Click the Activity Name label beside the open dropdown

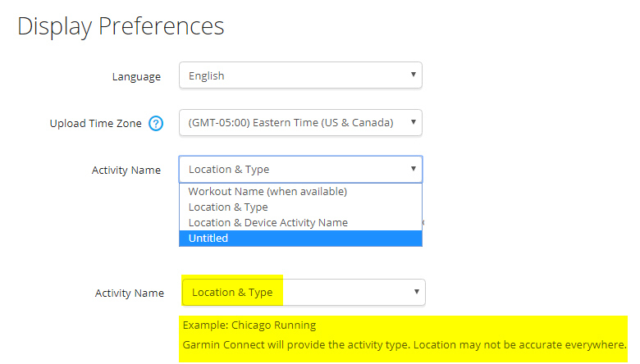[x=126, y=171]
